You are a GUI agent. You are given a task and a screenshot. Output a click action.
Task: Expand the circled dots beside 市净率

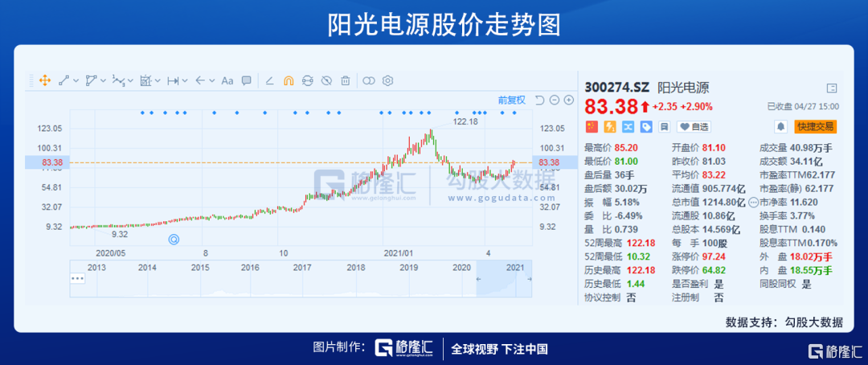[753, 202]
